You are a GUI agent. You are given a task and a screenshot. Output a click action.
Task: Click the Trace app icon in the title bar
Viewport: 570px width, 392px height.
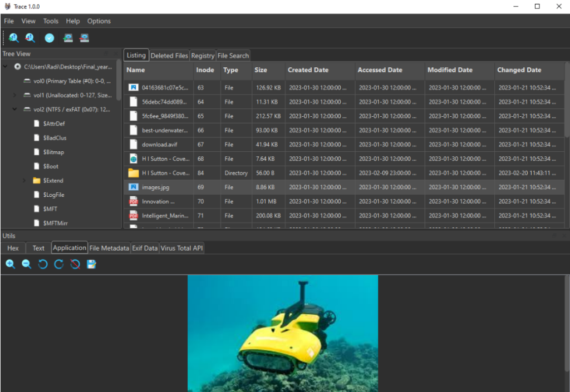7,6
